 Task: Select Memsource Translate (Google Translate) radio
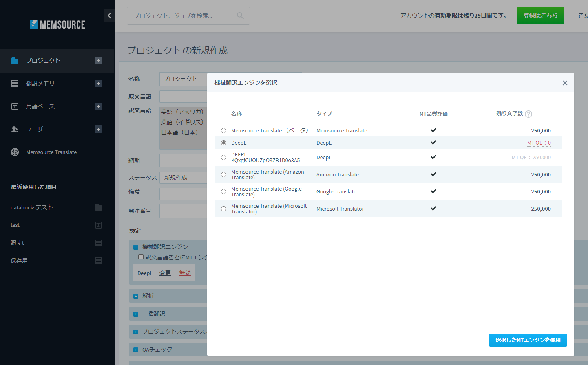223,191
